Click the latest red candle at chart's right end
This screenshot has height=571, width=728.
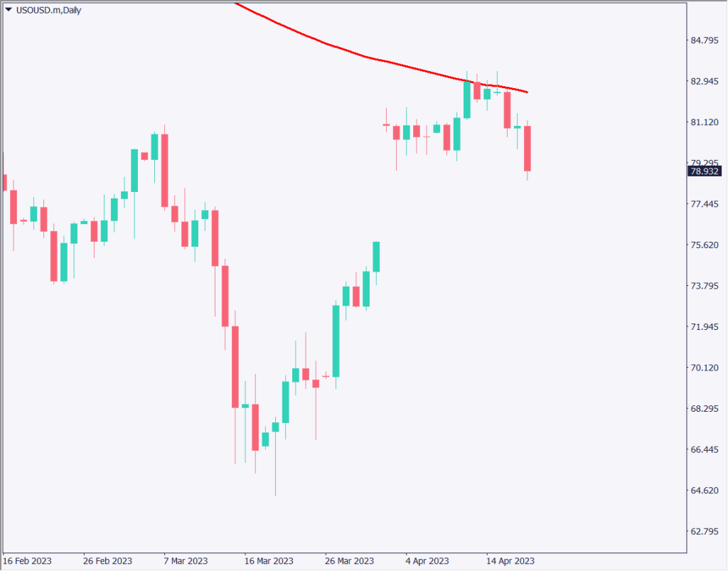coord(528,148)
